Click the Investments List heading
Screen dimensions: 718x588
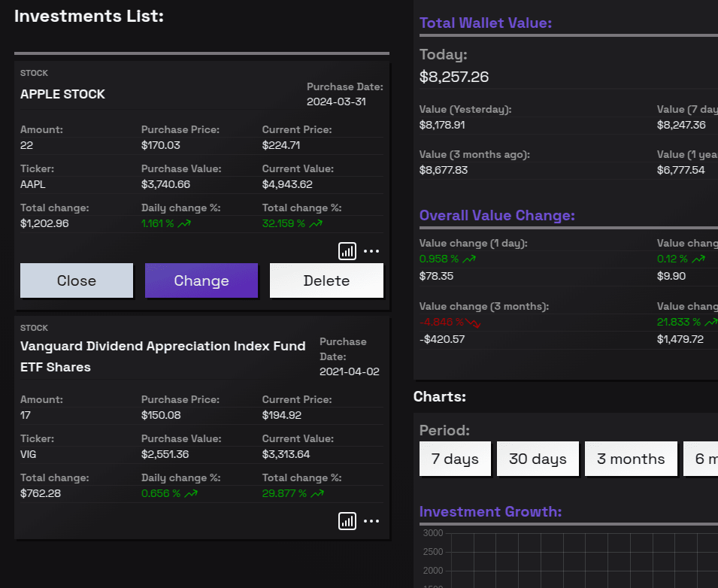pyautogui.click(x=89, y=16)
